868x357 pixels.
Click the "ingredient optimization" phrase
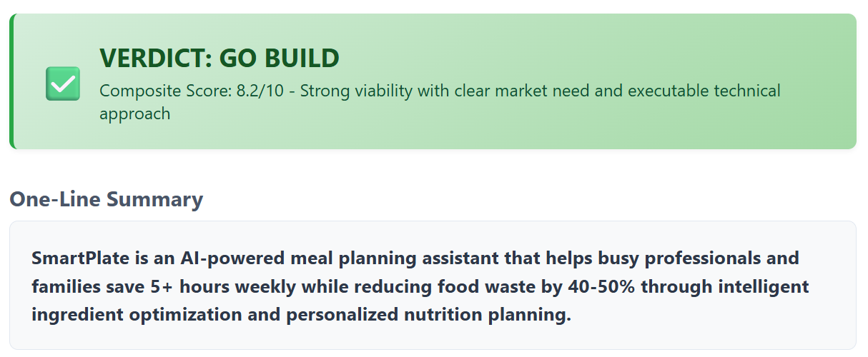tap(136, 316)
